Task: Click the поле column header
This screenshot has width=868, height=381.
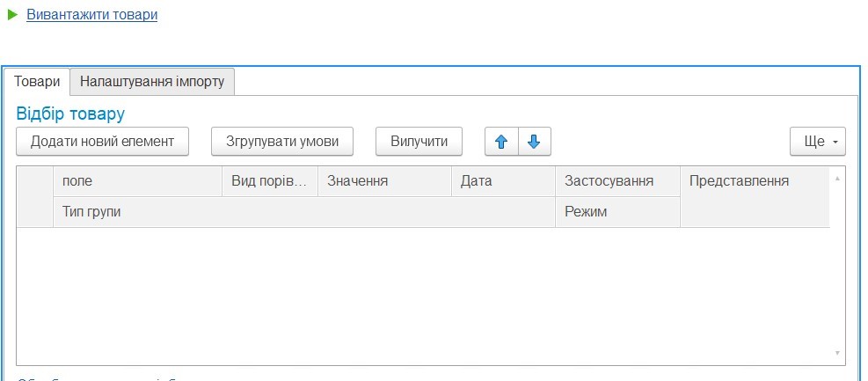Action: 138,181
